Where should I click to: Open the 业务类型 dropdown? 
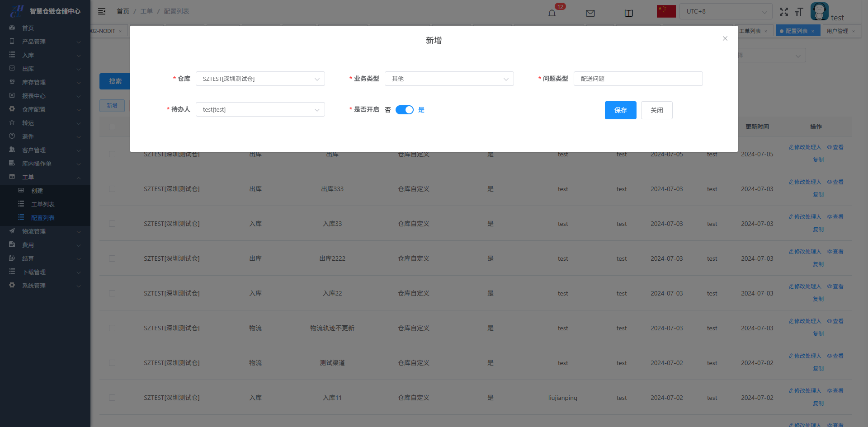(449, 79)
